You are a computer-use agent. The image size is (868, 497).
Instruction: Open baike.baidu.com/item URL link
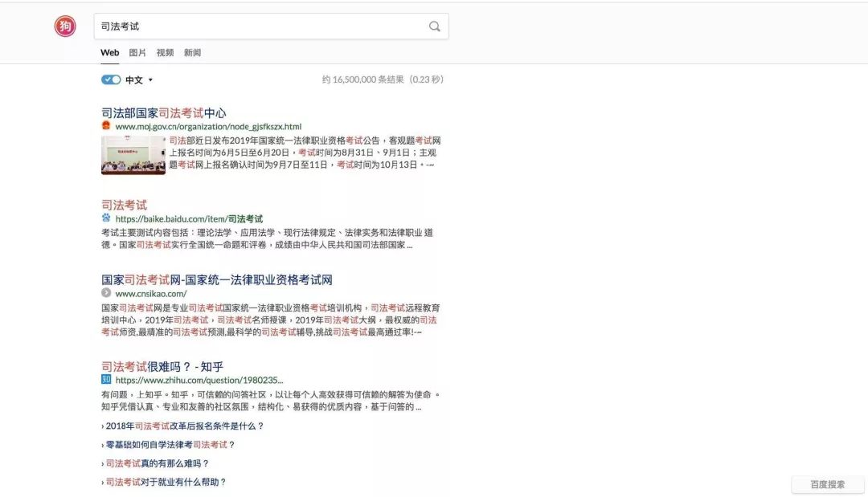pyautogui.click(x=189, y=219)
